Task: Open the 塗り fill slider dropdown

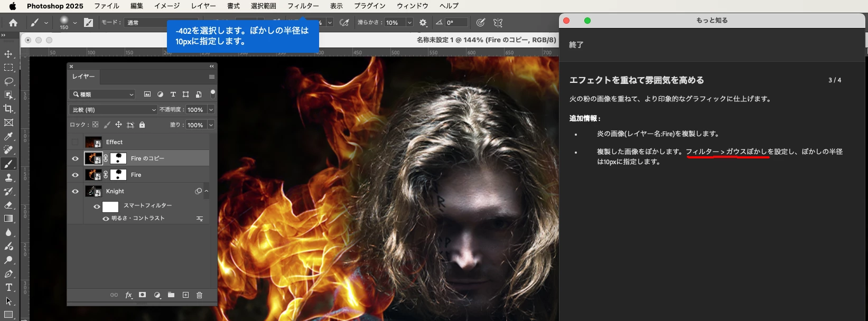Action: [x=211, y=125]
